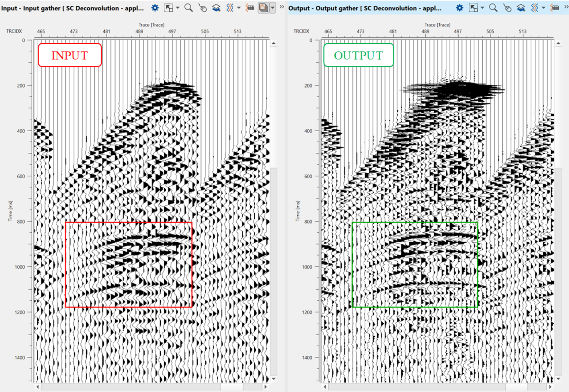This screenshot has width=569, height=392.
Task: Click the down arrow of Output gather vertical scrollbar
Action: click(558, 379)
